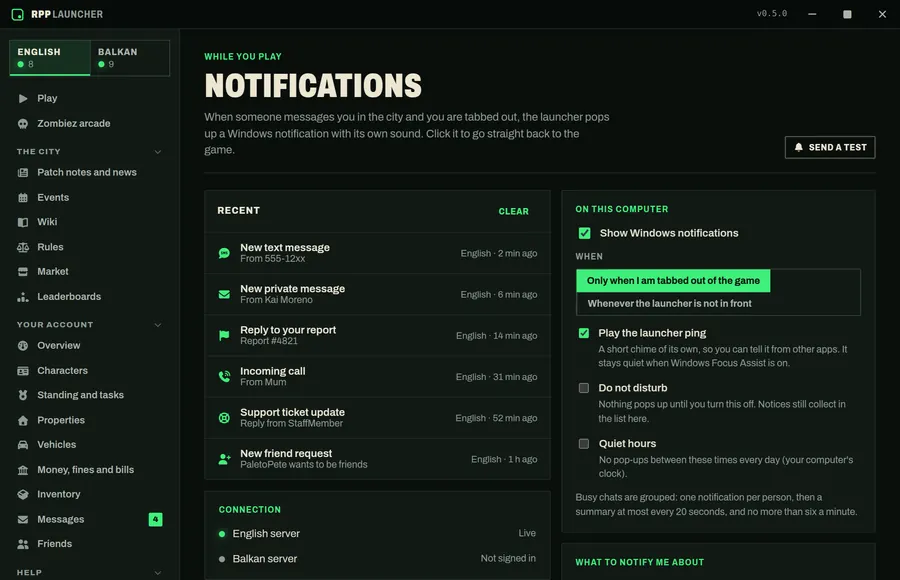Open the New text message notification row
This screenshot has width=900, height=580.
[377, 253]
